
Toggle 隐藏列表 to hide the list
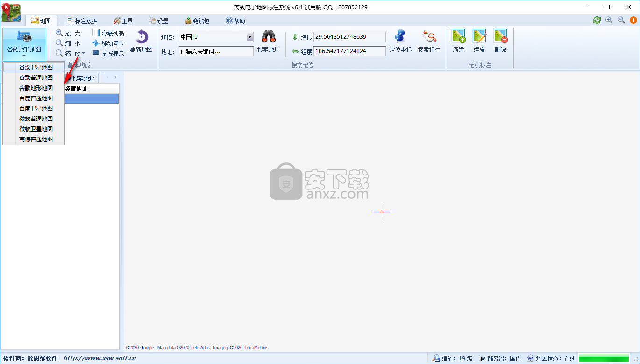tap(108, 33)
